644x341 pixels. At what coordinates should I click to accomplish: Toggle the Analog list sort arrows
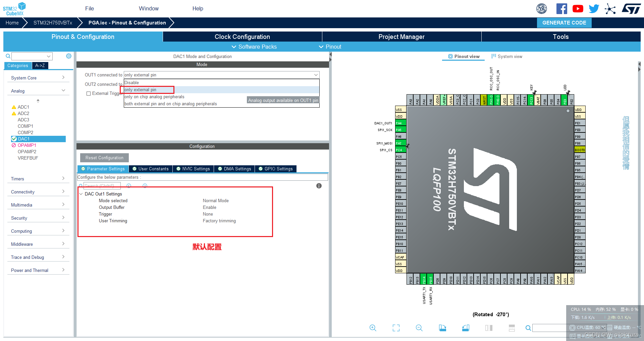(38, 101)
